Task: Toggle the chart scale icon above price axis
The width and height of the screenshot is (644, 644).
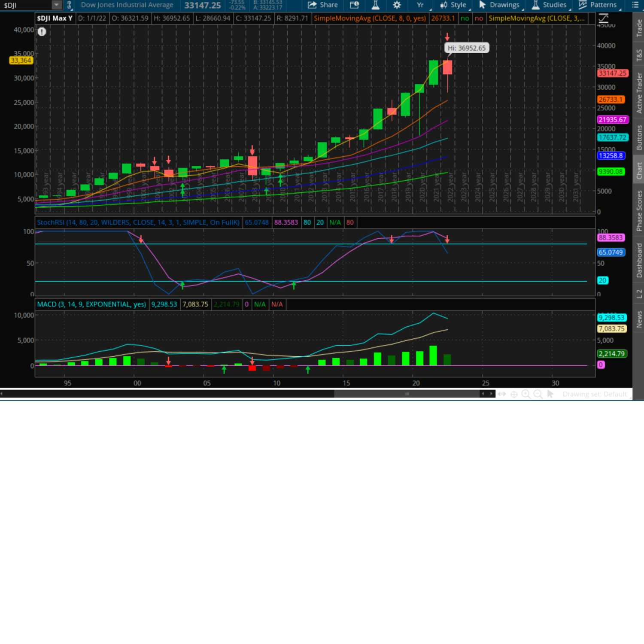Action: coord(603,18)
